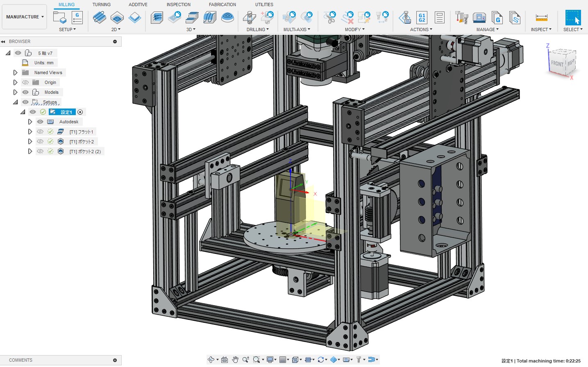Image resolution: width=588 pixels, height=367 pixels.
Task: Open the FABRICATION tab
Action: click(x=222, y=5)
